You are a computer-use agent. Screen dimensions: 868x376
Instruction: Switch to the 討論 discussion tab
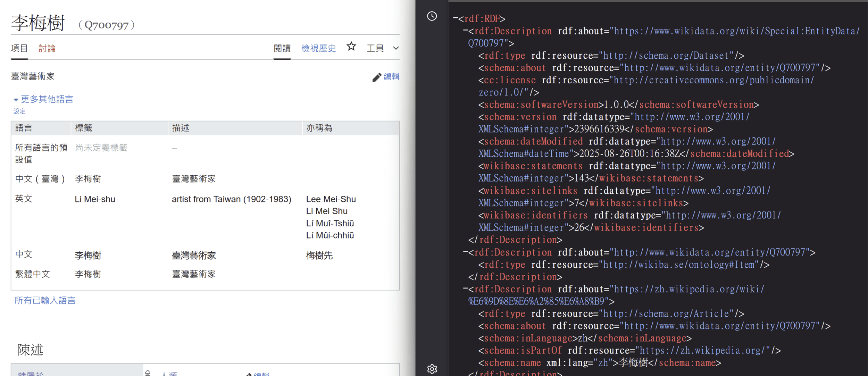pyautogui.click(x=47, y=48)
